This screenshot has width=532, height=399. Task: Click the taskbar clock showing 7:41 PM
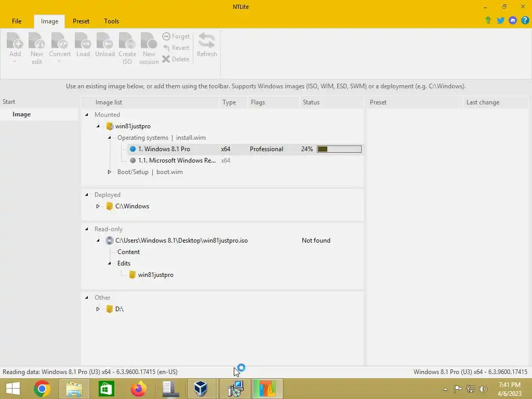(509, 389)
